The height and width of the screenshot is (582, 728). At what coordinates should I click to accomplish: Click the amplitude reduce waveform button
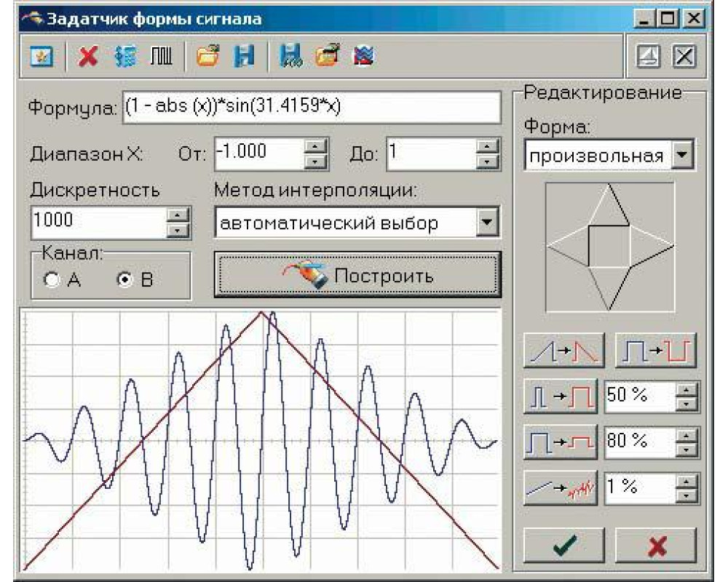pyautogui.click(x=560, y=442)
